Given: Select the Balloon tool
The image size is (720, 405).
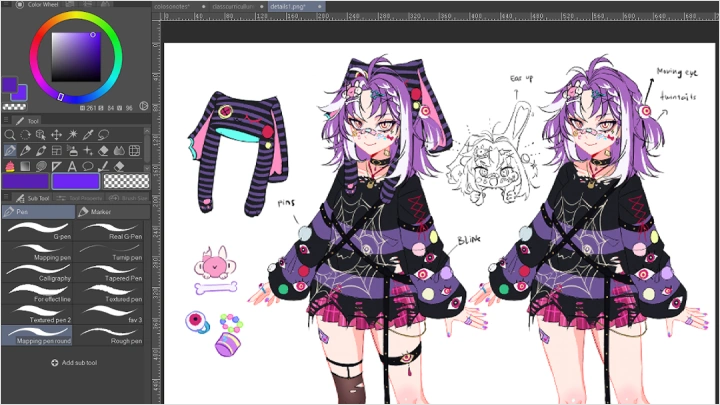Looking at the screenshot, I should (x=87, y=166).
